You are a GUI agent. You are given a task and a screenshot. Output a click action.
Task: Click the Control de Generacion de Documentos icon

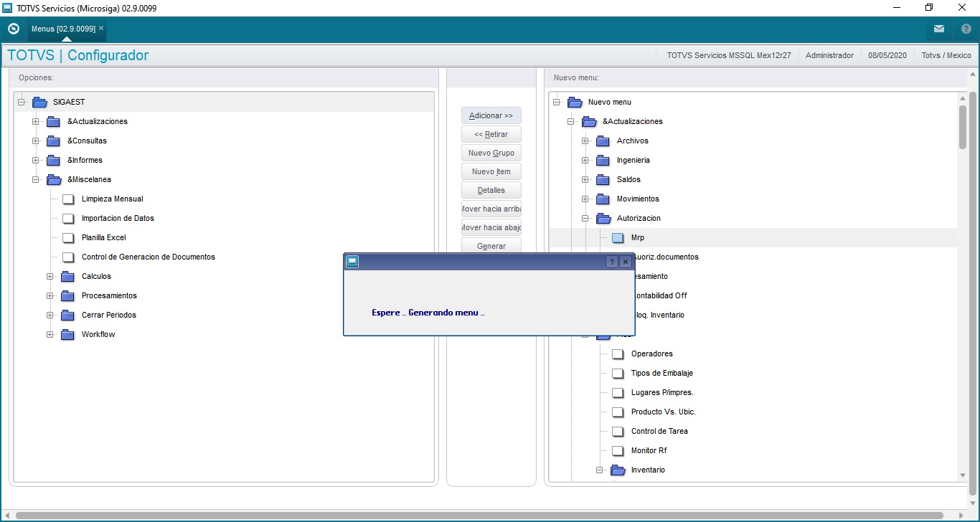tap(68, 257)
